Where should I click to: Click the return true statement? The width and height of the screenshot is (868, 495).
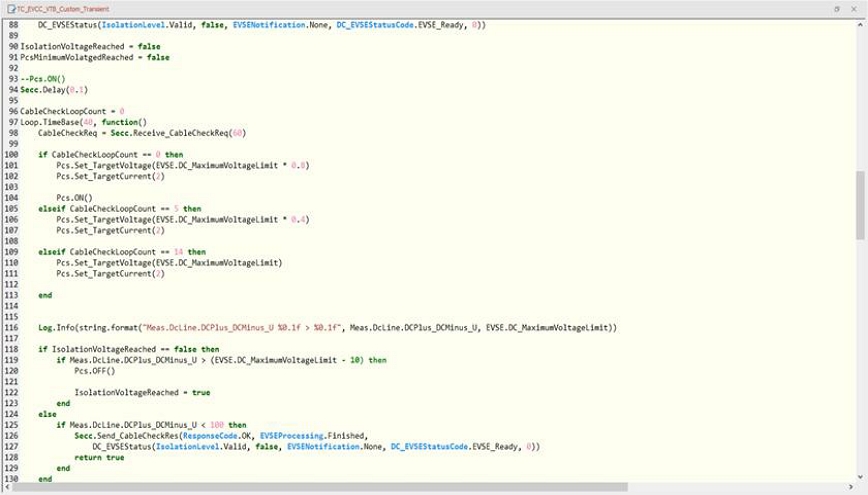(99, 457)
